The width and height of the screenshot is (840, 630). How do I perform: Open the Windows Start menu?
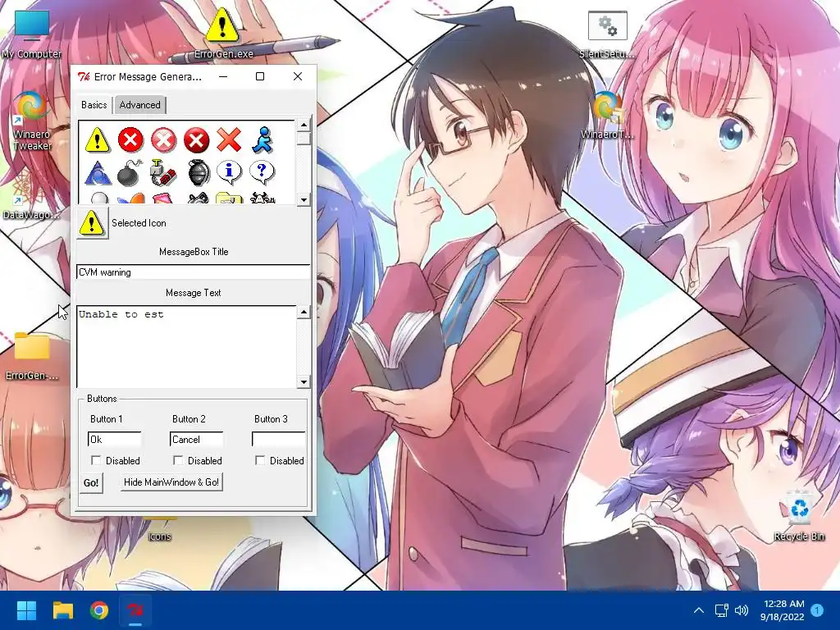[x=26, y=610]
